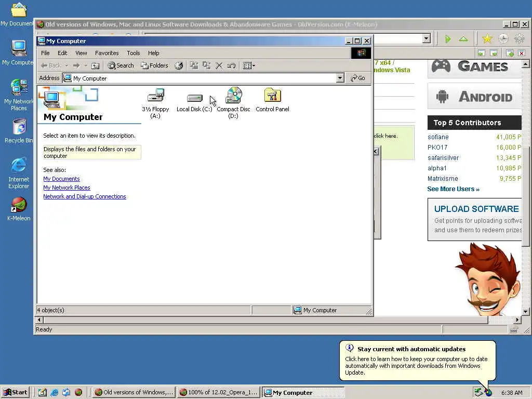Click contributor PKO17 in Top 5 list
This screenshot has width=532, height=399.
pos(437,147)
